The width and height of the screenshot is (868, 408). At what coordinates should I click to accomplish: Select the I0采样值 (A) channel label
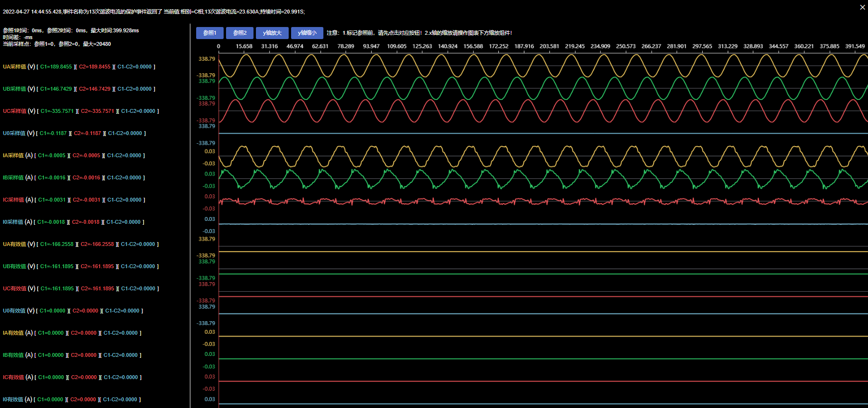coord(18,222)
